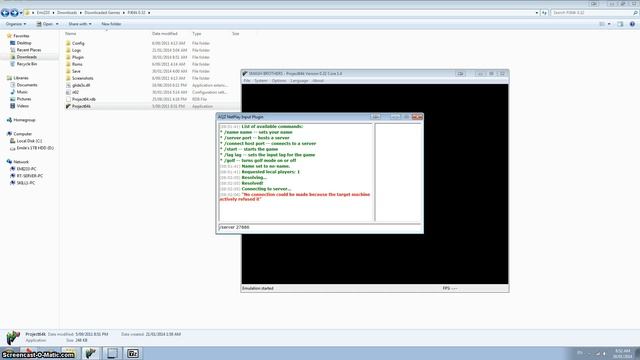Image resolution: width=640 pixels, height=360 pixels.
Task: Click the NetPlay command input field
Action: [320, 227]
